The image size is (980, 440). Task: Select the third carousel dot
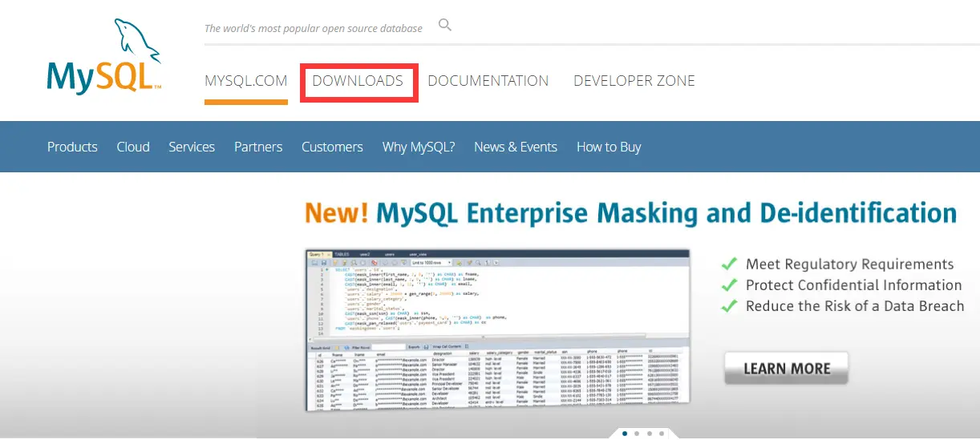coord(649,434)
